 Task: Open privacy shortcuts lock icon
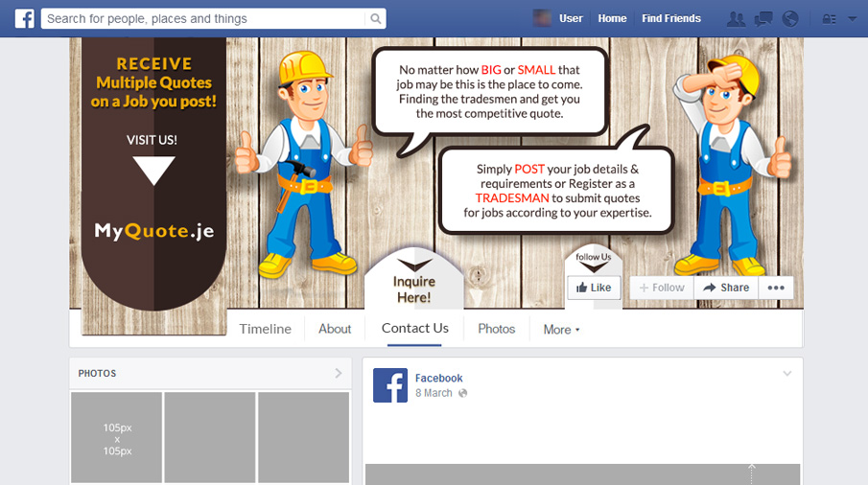click(829, 19)
